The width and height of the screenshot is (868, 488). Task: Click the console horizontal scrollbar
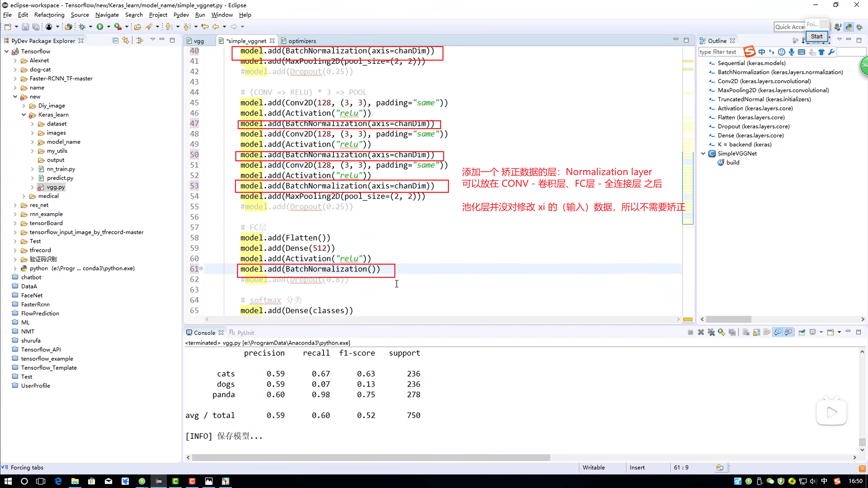[x=521, y=457]
